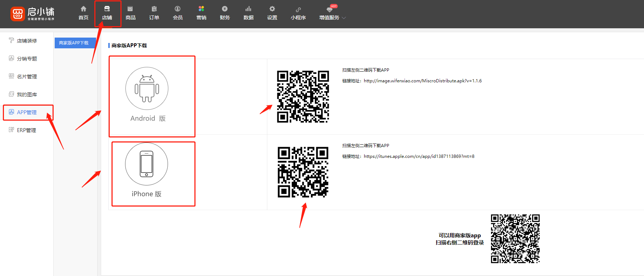Select the 商家版APP下载 tab
644x276 pixels.
pyautogui.click(x=75, y=43)
